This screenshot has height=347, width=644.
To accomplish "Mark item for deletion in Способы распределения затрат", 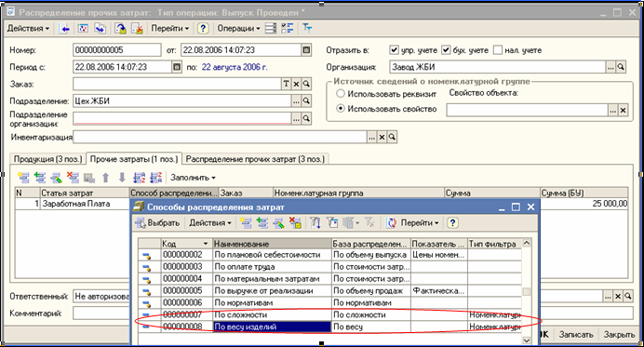I will (295, 223).
